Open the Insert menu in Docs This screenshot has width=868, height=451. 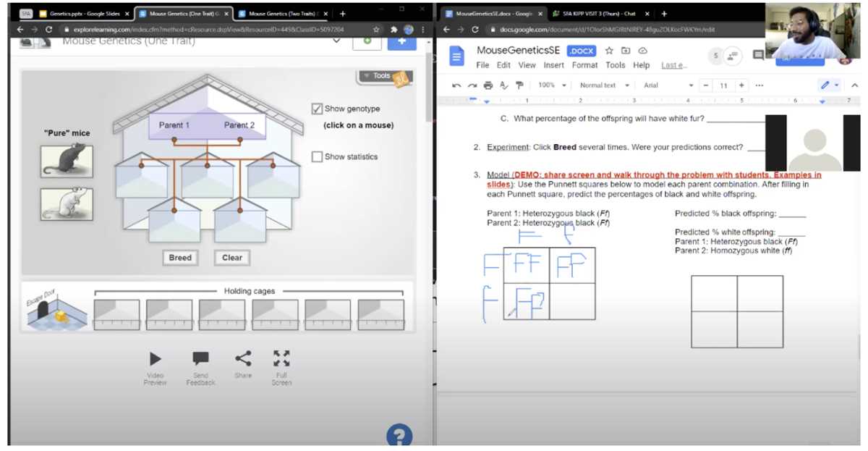tap(554, 65)
